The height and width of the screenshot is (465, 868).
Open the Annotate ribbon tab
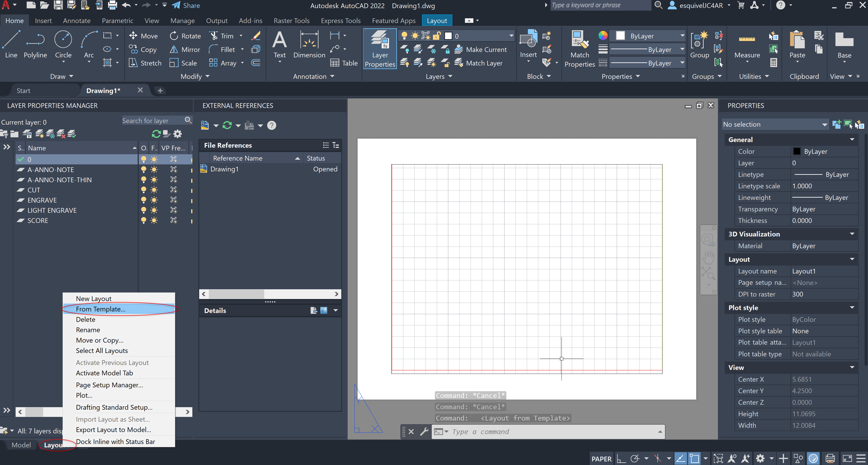pyautogui.click(x=77, y=21)
